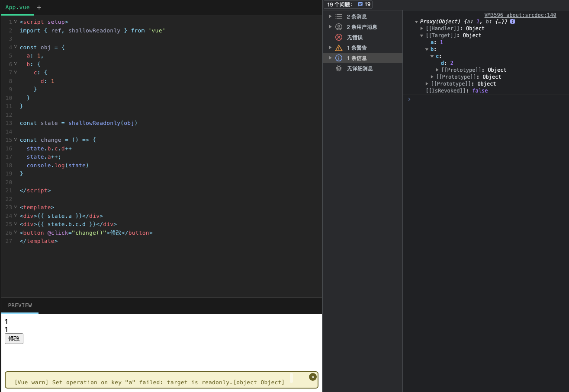
Task: Click the import from 'vue' line
Action: pyautogui.click(x=93, y=31)
